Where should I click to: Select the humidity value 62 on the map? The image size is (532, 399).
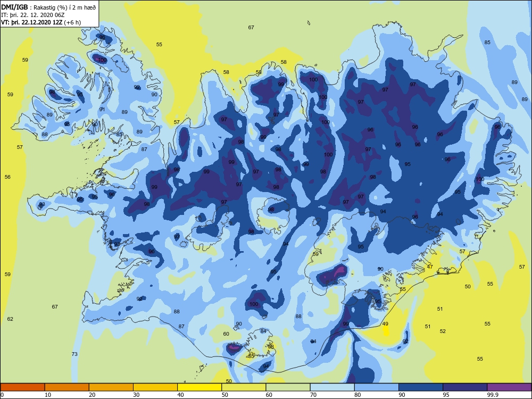pos(10,319)
